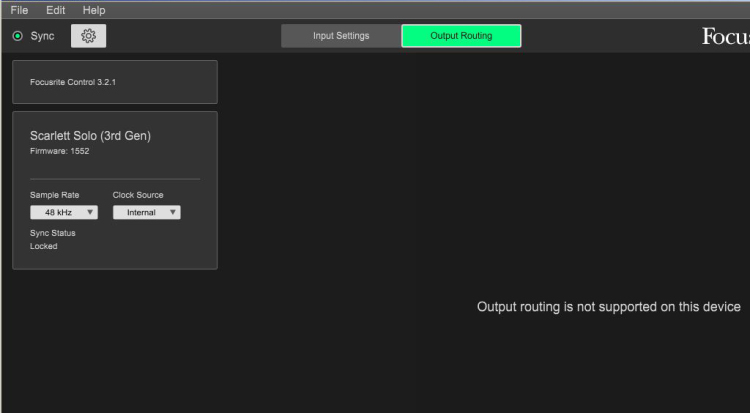The width and height of the screenshot is (750, 413).
Task: Click the Sample Rate dropdown arrow
Action: (x=90, y=212)
